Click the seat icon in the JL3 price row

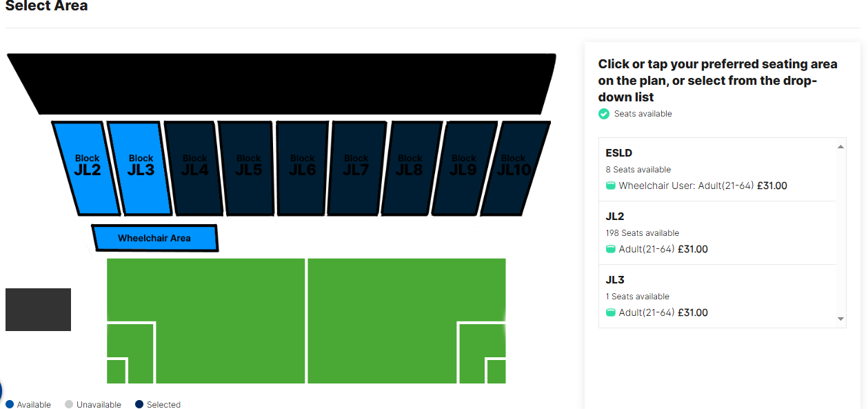pos(611,313)
